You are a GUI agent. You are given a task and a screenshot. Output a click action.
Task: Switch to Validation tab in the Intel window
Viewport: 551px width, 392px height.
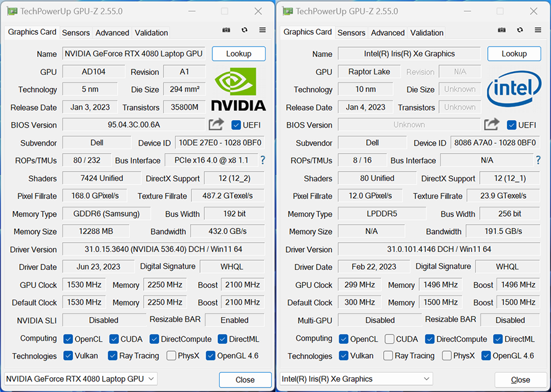[x=427, y=33]
